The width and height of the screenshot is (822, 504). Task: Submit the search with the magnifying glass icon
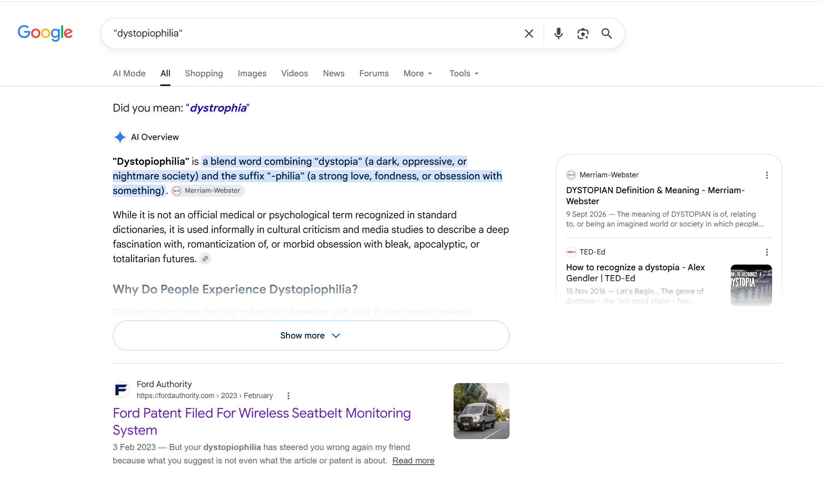pos(607,33)
